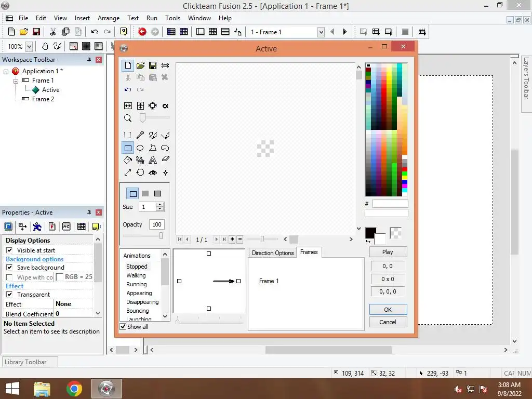The image size is (532, 399).
Task: Open File Explorer from the taskbar
Action: tap(42, 389)
